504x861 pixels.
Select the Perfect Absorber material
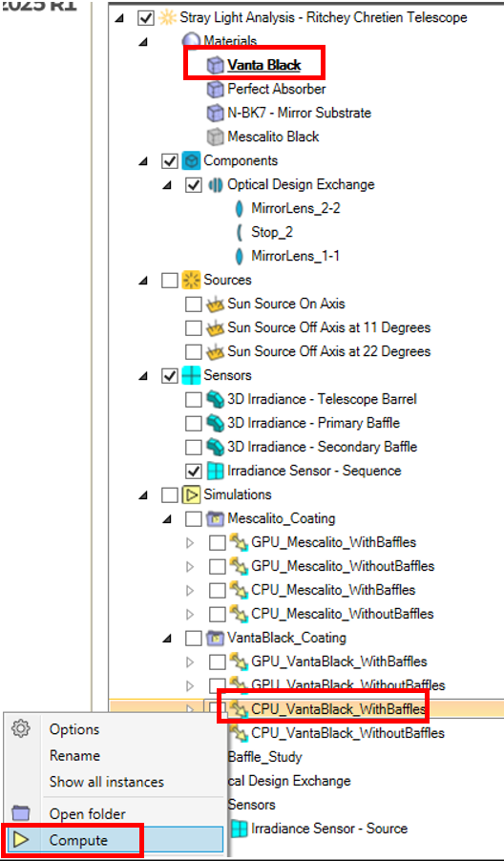[x=277, y=89]
